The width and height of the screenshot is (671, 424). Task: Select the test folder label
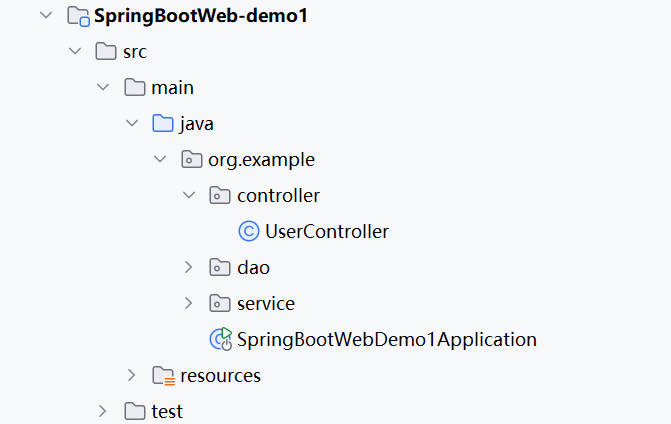[x=167, y=411]
